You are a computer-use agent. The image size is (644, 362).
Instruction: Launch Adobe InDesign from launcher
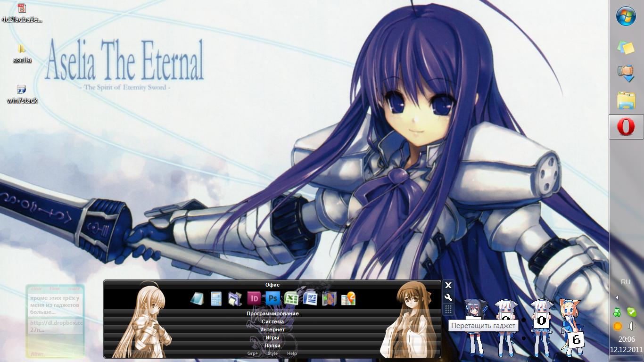[254, 298]
